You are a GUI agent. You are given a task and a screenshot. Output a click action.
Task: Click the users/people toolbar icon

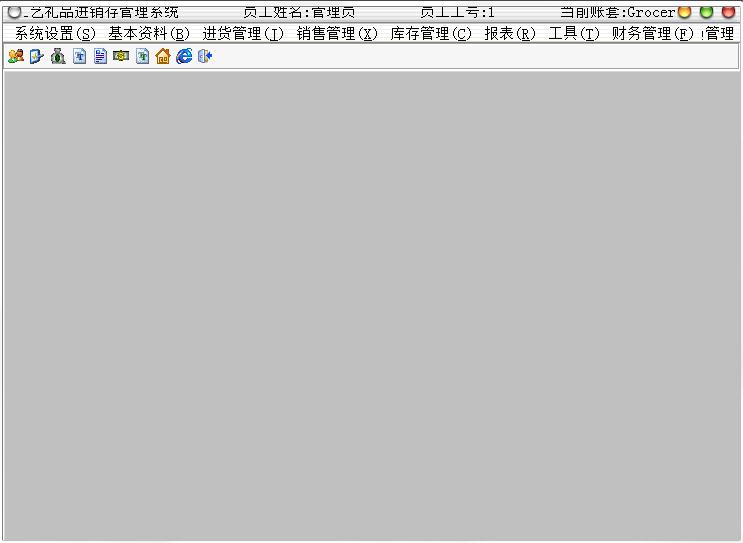(x=16, y=56)
